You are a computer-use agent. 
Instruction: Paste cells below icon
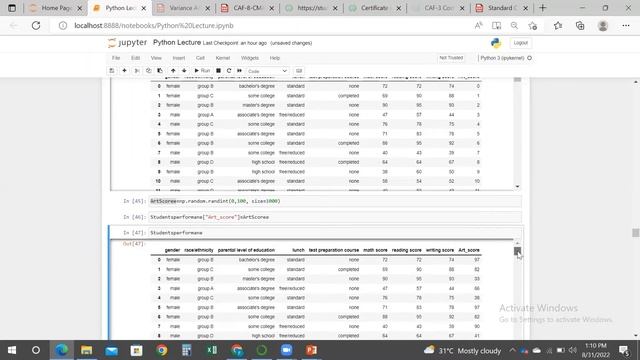(160, 71)
